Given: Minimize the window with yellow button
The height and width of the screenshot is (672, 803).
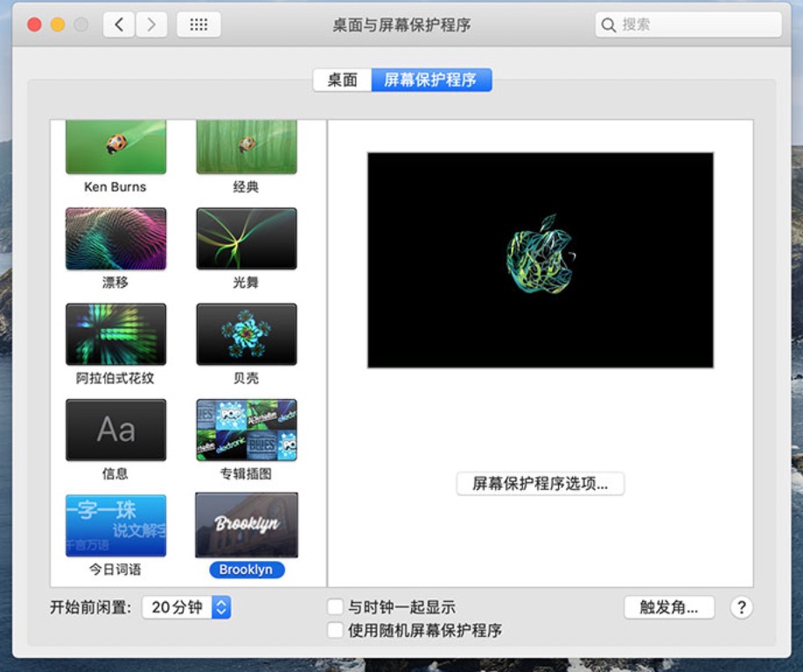Looking at the screenshot, I should (x=58, y=24).
